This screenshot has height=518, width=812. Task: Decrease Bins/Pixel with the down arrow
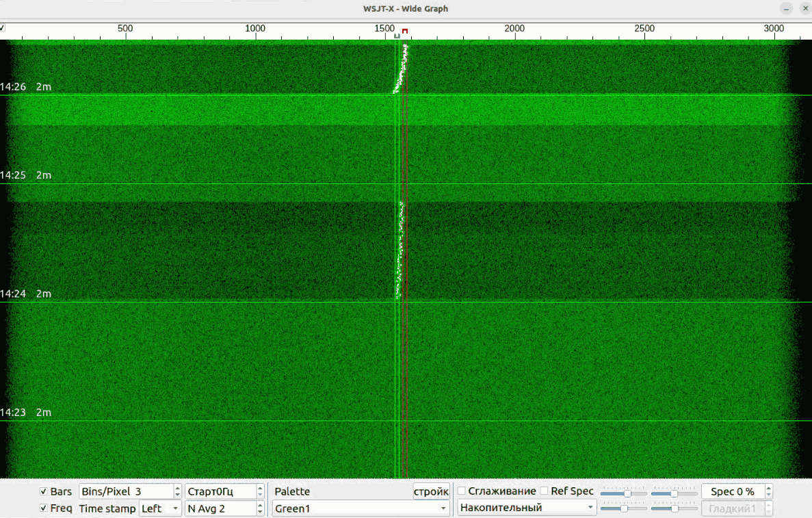pos(178,495)
